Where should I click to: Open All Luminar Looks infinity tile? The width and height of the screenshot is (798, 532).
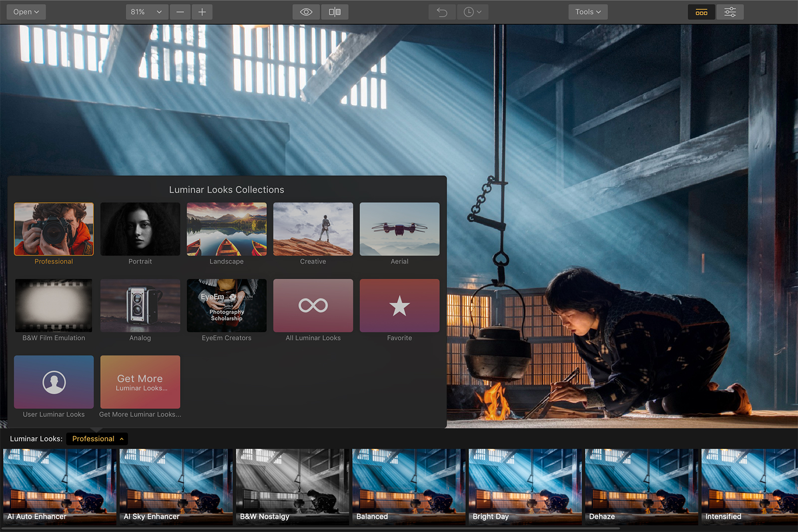click(313, 306)
